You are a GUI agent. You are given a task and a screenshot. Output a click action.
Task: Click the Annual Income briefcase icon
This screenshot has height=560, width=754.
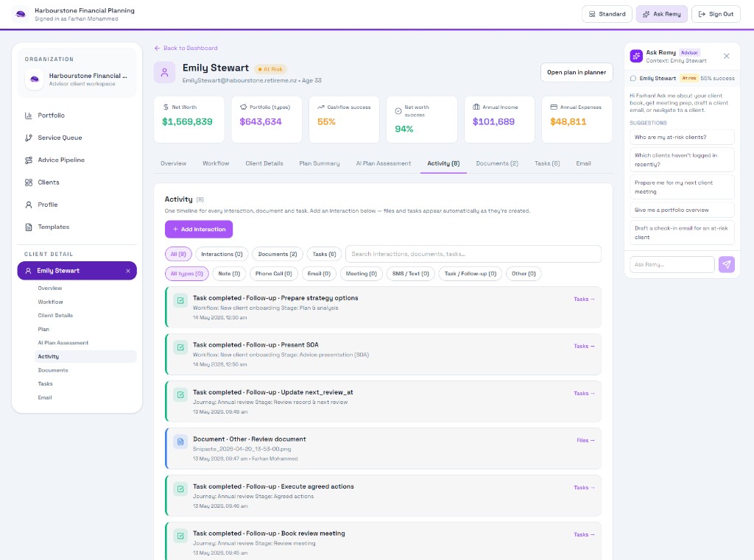click(476, 107)
